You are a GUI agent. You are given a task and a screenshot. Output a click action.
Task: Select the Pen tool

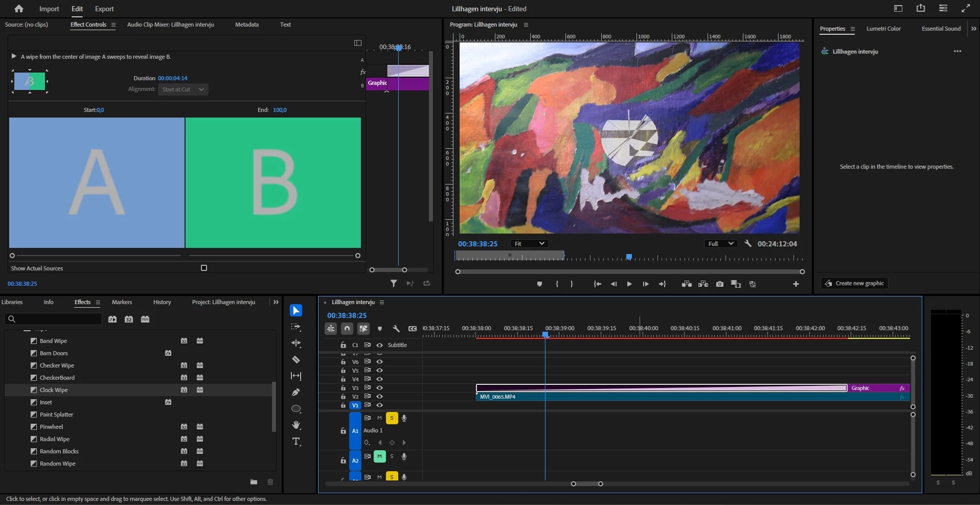pyautogui.click(x=296, y=392)
